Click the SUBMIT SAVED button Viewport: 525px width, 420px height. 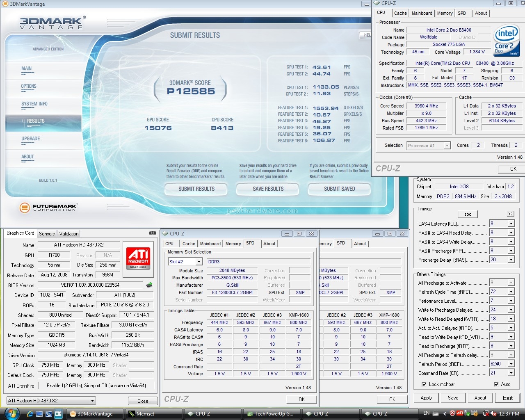point(340,189)
